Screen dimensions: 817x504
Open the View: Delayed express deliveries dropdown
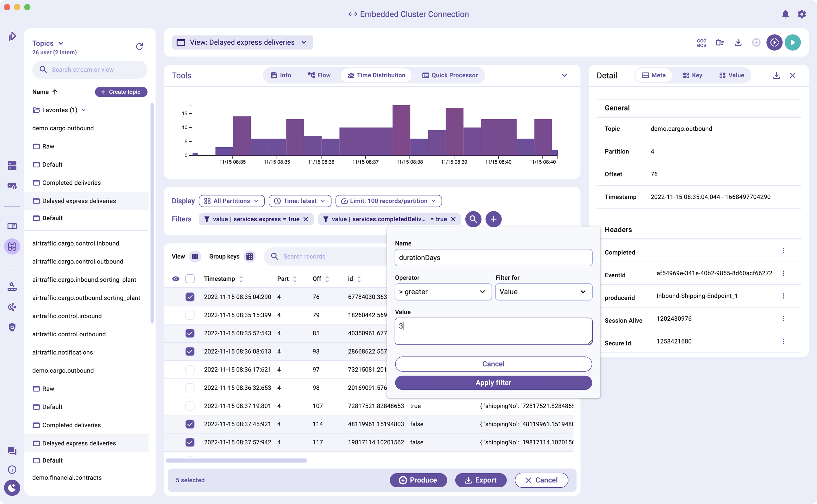(x=243, y=43)
